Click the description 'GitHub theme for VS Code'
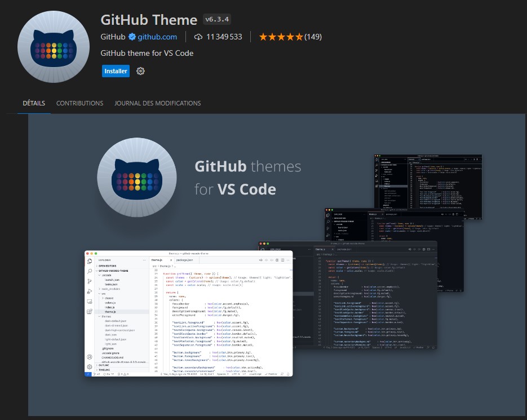Image resolution: width=527 pixels, height=420 pixels. click(147, 53)
